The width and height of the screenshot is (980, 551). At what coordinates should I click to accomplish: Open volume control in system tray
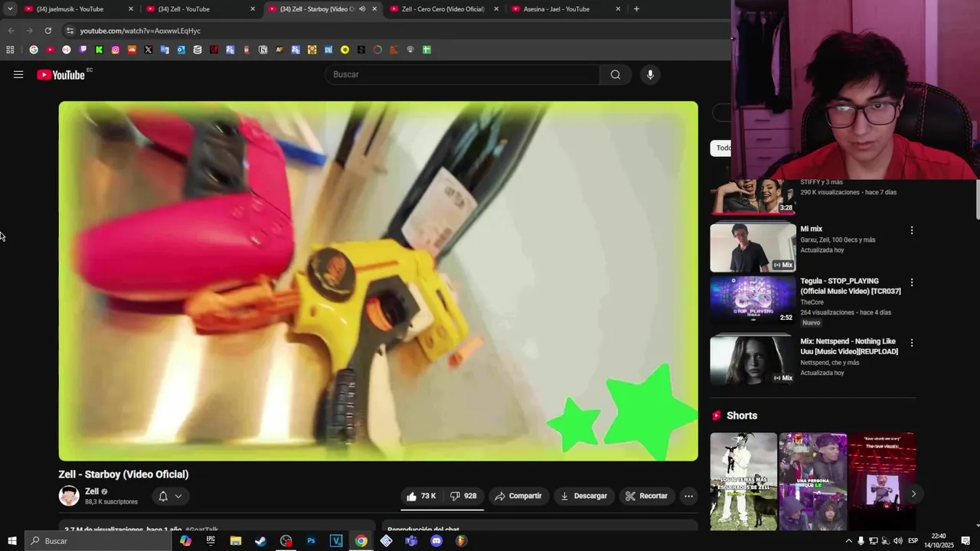pyautogui.click(x=897, y=541)
